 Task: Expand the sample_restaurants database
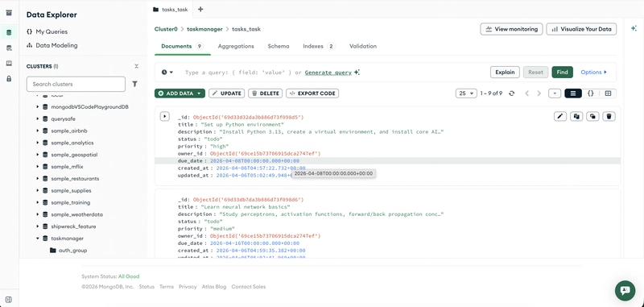click(38, 179)
